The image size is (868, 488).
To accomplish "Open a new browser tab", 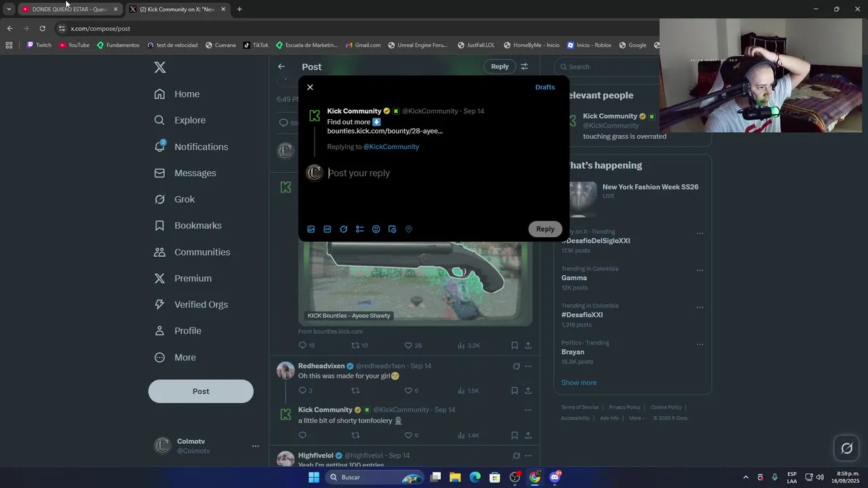I will 239,9.
